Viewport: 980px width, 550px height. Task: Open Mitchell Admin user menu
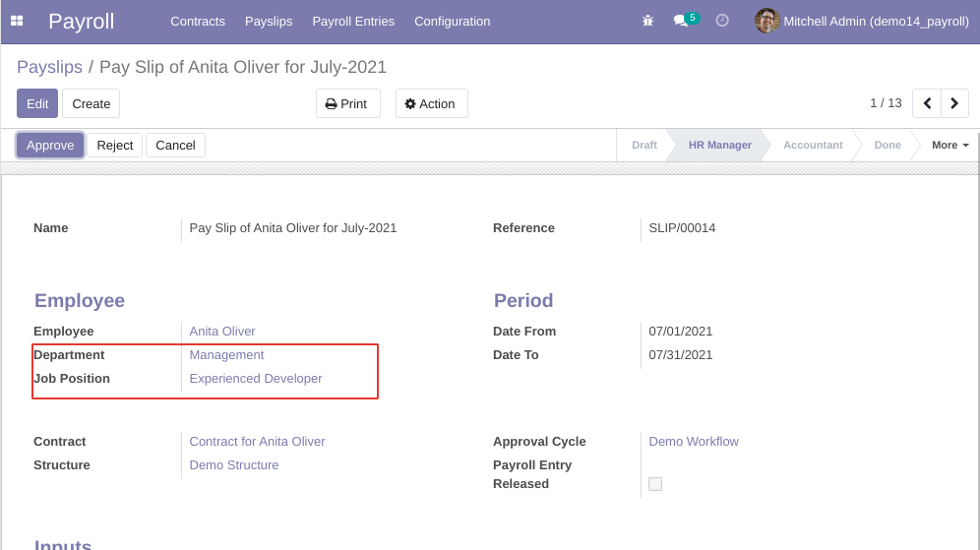[x=875, y=21]
